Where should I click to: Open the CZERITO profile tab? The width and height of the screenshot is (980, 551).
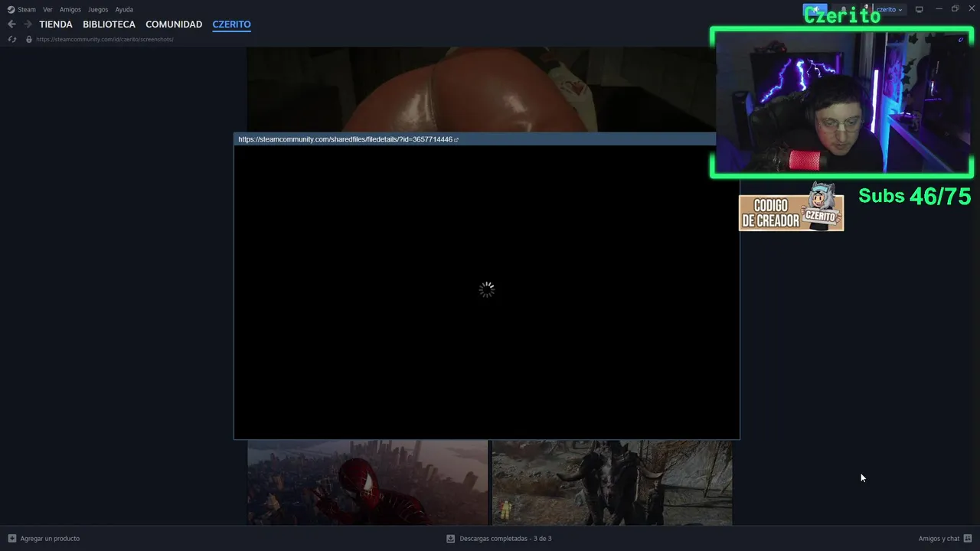point(231,24)
